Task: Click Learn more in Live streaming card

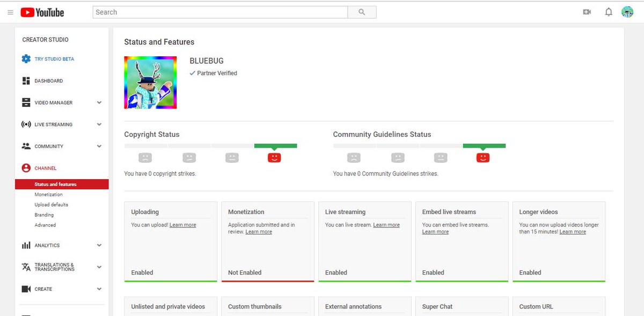Action: tap(386, 225)
